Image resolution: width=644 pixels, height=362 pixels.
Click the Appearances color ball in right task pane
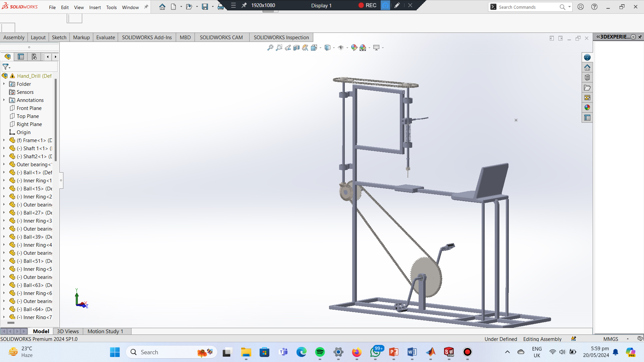587,108
